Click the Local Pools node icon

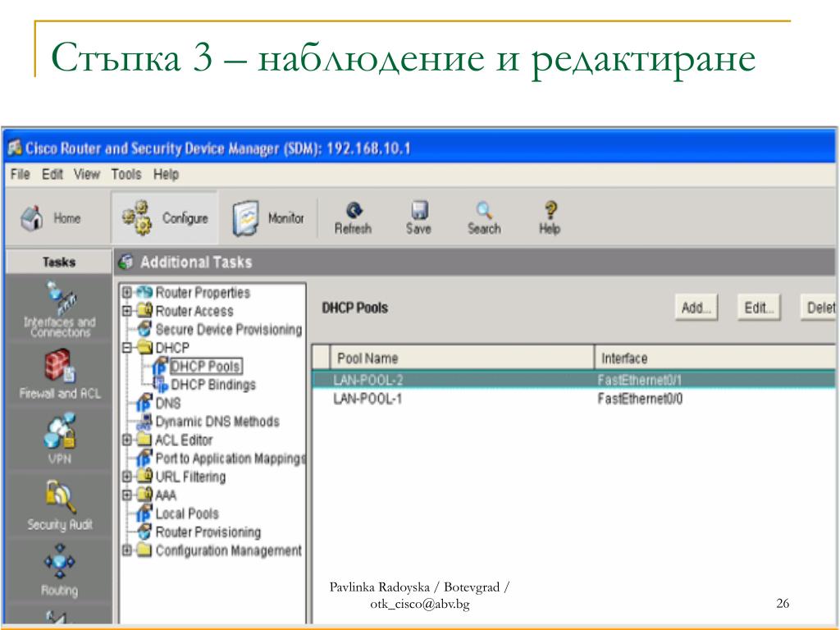point(144,514)
